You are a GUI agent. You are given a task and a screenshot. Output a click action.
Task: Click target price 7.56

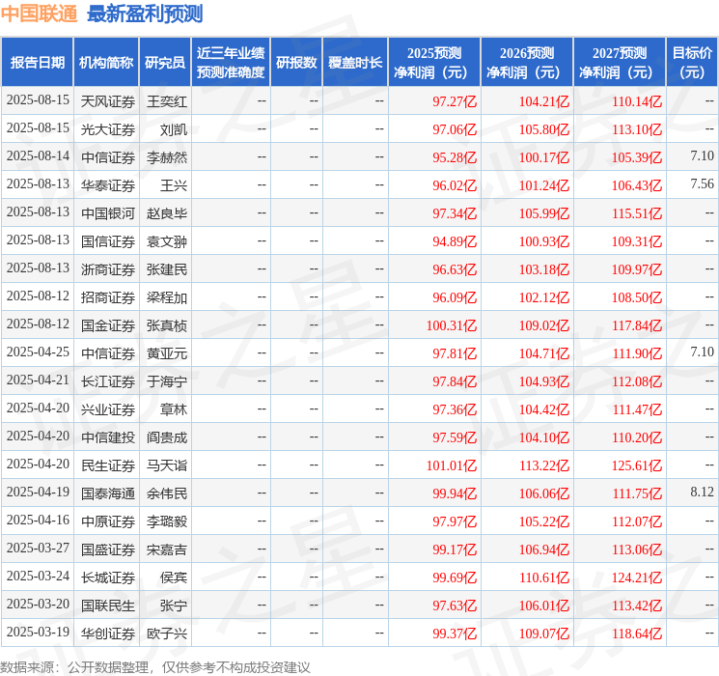tap(702, 184)
